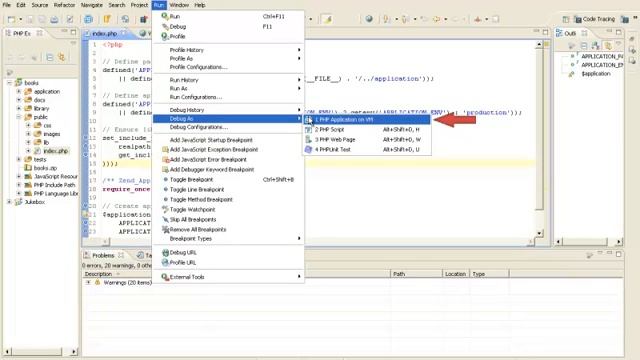
Task: Click the yellow forward navigation arrow icon
Action: click(x=437, y=19)
